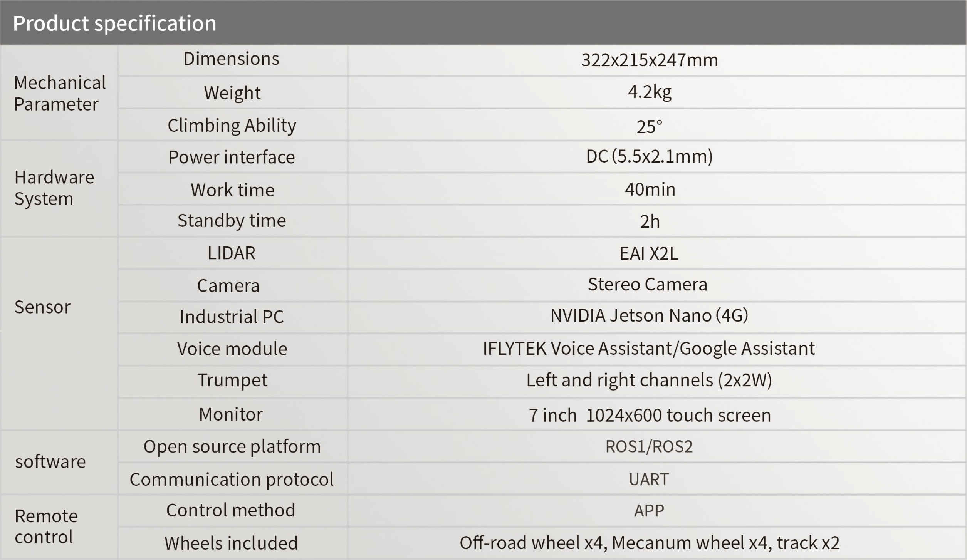This screenshot has height=560, width=967.
Task: Click the Dimensions row label
Action: 231,59
